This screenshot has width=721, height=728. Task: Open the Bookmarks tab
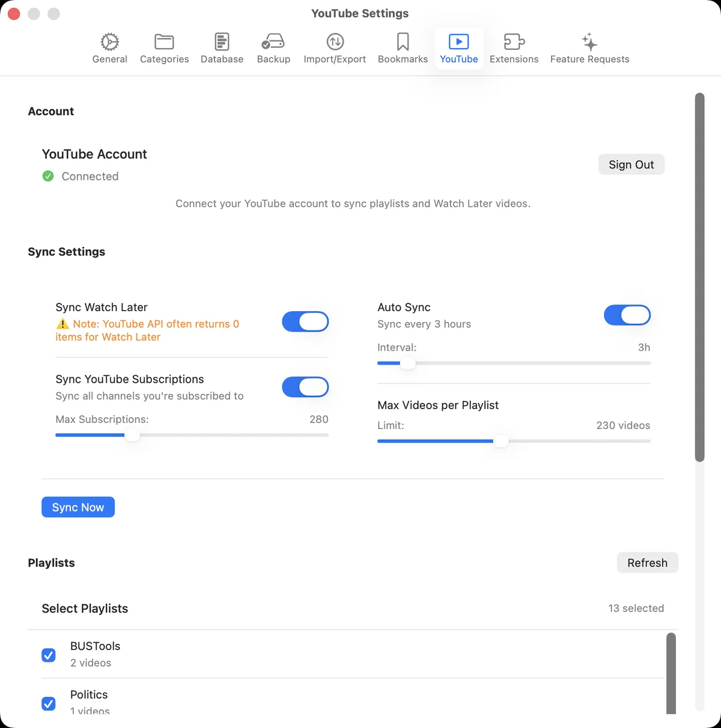pos(403,49)
